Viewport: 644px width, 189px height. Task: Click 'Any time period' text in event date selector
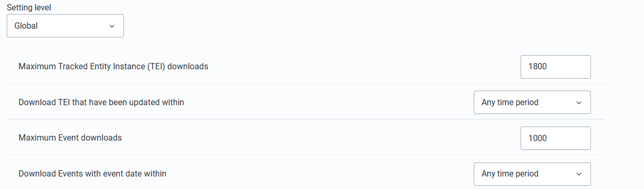(510, 174)
